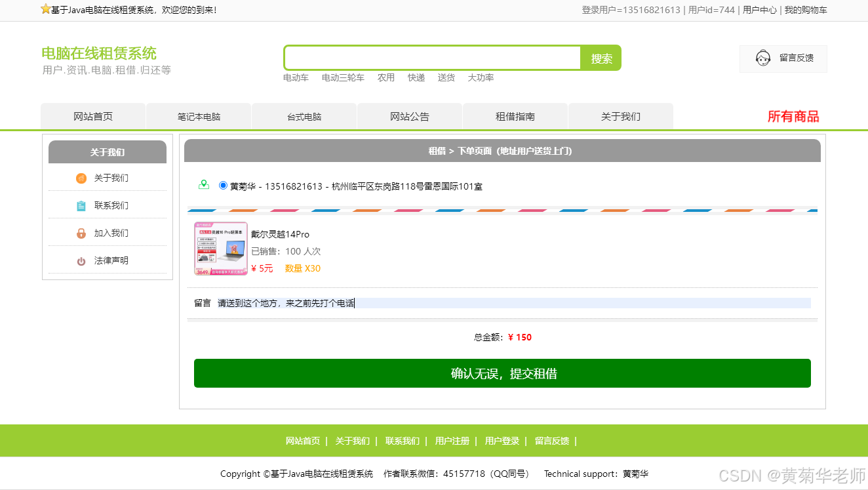Switch to the 网站公告 tab
Image resolution: width=868 pixels, height=490 pixels.
pos(409,115)
